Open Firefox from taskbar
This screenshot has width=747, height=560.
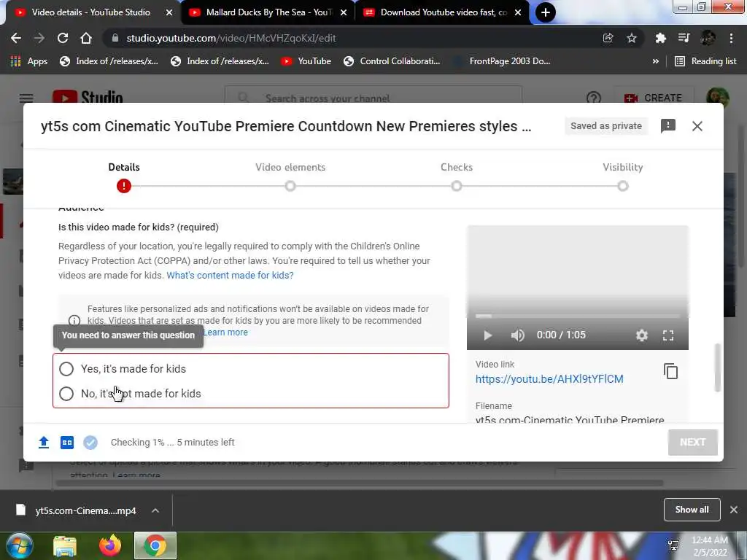click(x=110, y=545)
